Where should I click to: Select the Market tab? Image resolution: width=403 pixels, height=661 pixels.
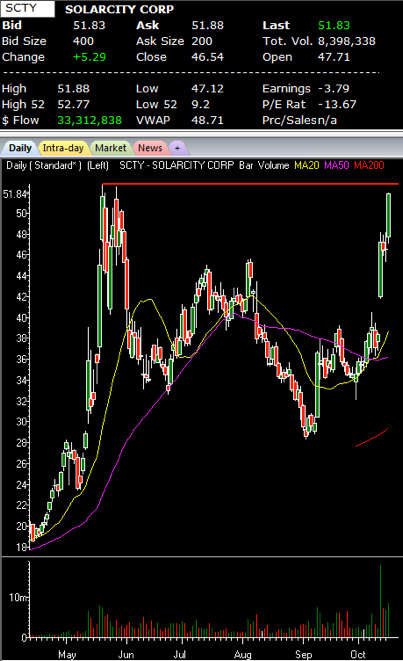pyautogui.click(x=110, y=148)
